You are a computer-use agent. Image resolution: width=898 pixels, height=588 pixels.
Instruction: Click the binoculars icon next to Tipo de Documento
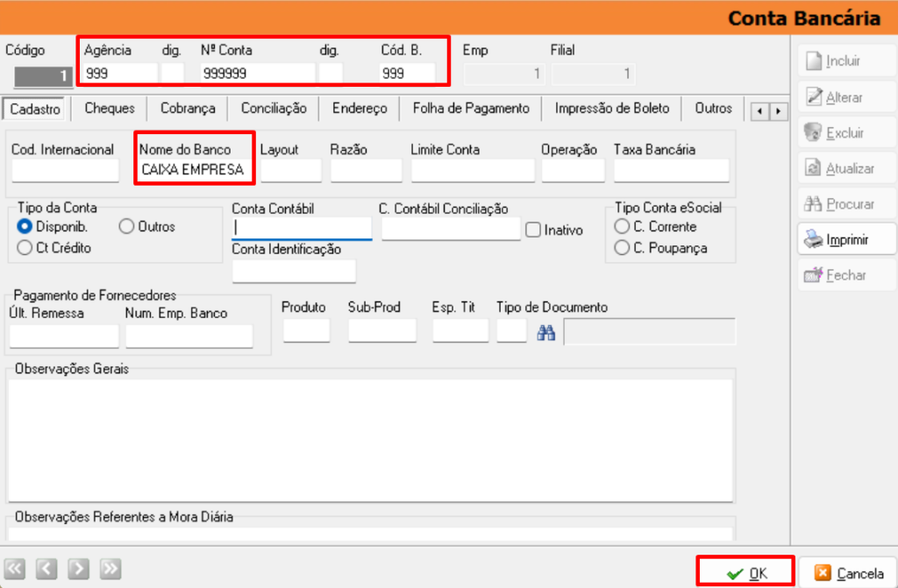546,333
